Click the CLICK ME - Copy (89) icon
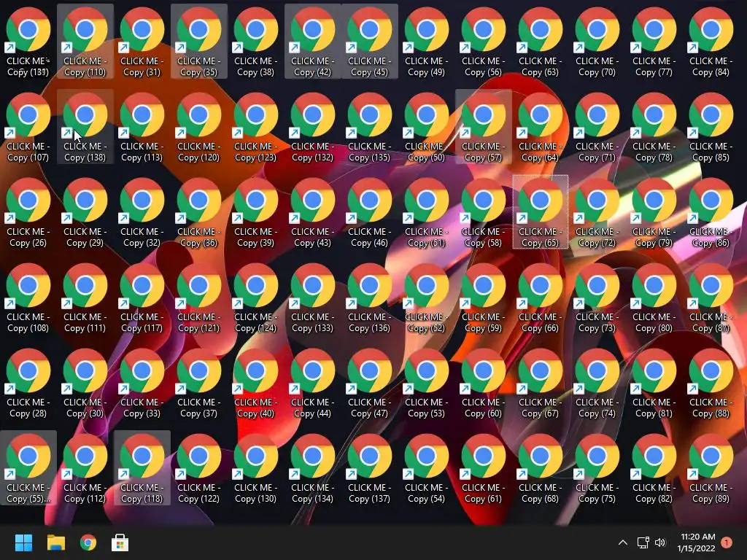The height and width of the screenshot is (560, 747). (711, 467)
